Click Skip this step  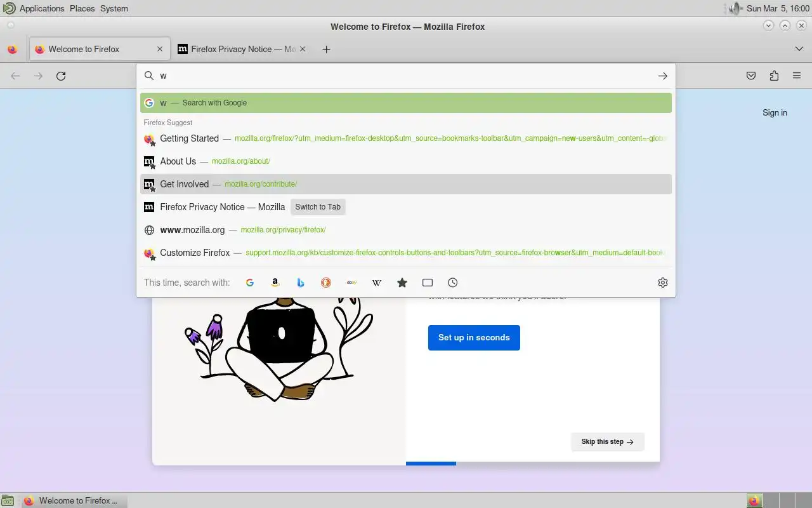(x=607, y=442)
